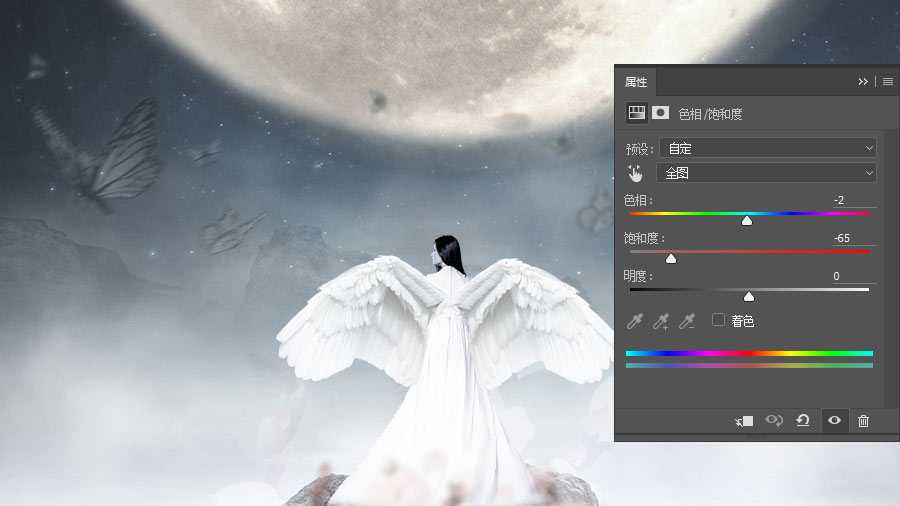
Task: Open the properties panel flyout menu
Action: pyautogui.click(x=886, y=82)
